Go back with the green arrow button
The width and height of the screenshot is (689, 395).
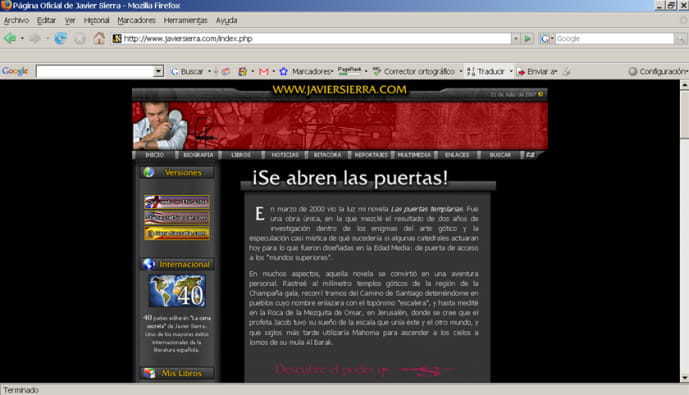pyautogui.click(x=10, y=39)
